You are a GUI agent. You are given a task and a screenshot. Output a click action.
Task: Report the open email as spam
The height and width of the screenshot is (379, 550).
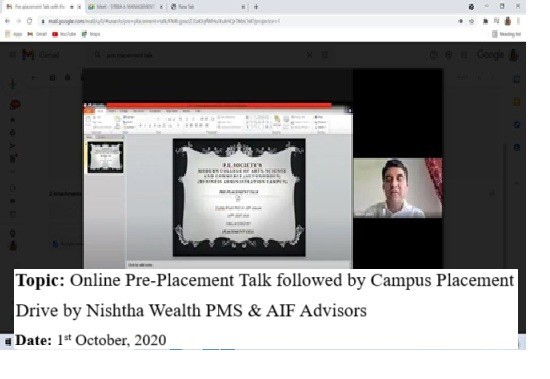click(x=68, y=78)
